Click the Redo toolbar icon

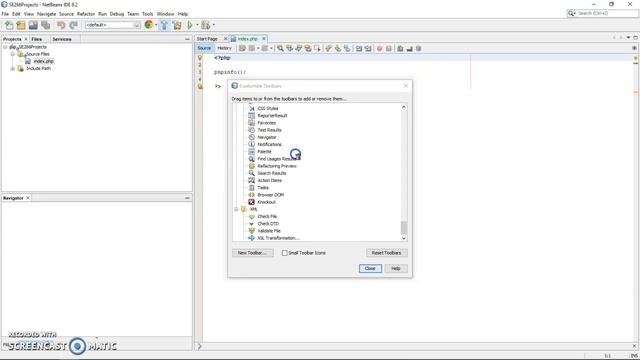(x=73, y=25)
